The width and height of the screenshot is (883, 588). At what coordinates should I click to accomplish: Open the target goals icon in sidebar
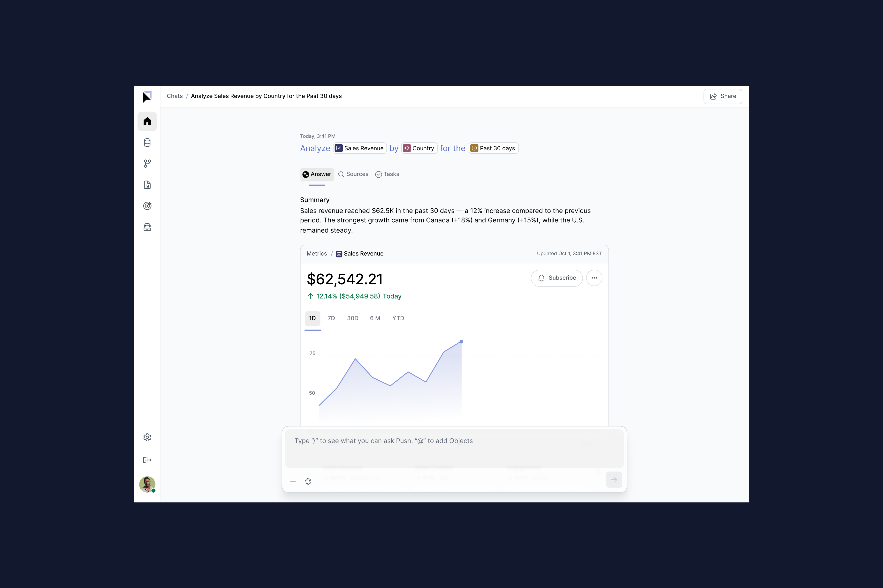[x=147, y=206]
